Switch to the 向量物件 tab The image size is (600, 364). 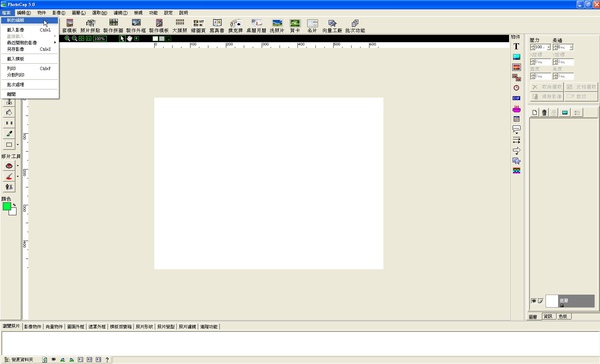pos(54,326)
